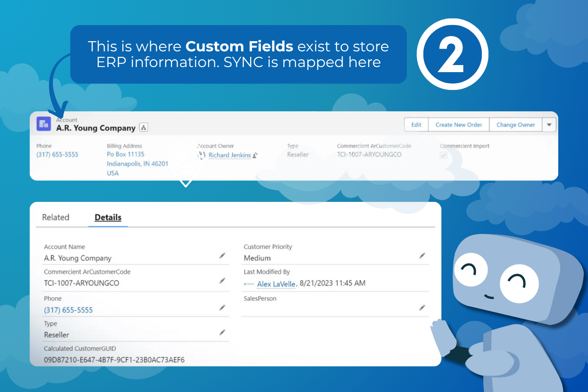Expand more actions dropdown arrow
The width and height of the screenshot is (588, 392).
point(549,125)
